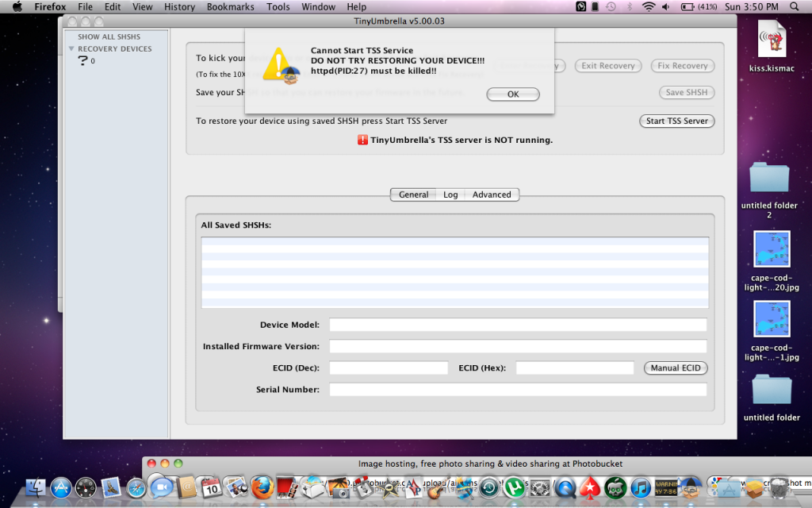Open Safari from the Dock
This screenshot has height=508, width=812.
[x=136, y=488]
